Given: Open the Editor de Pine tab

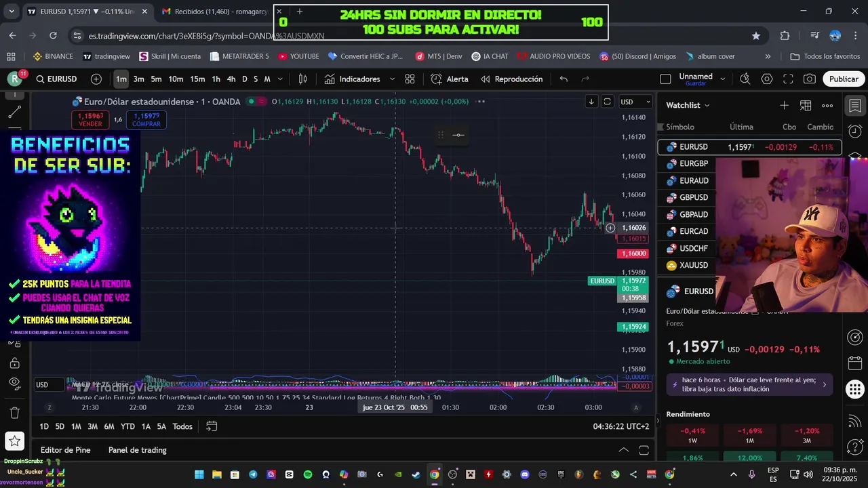Looking at the screenshot, I should (66, 450).
